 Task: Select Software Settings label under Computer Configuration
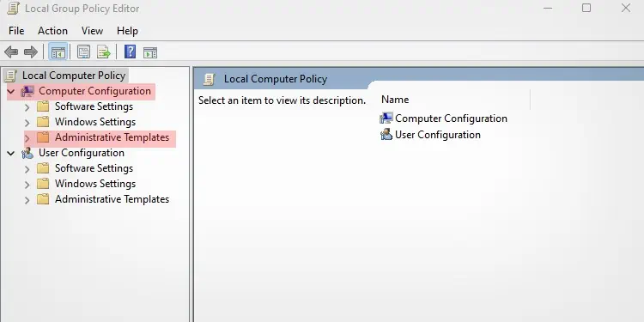[94, 106]
